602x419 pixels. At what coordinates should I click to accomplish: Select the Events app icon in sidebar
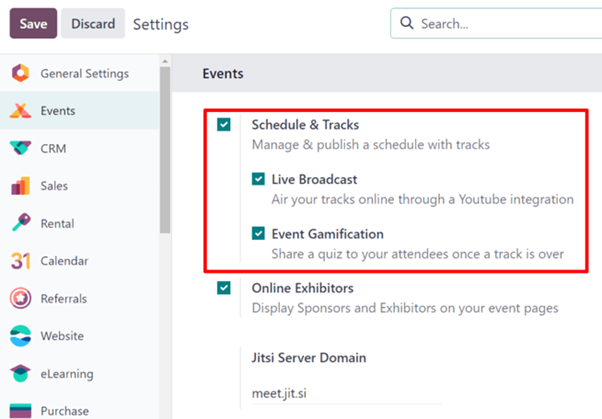tap(20, 111)
